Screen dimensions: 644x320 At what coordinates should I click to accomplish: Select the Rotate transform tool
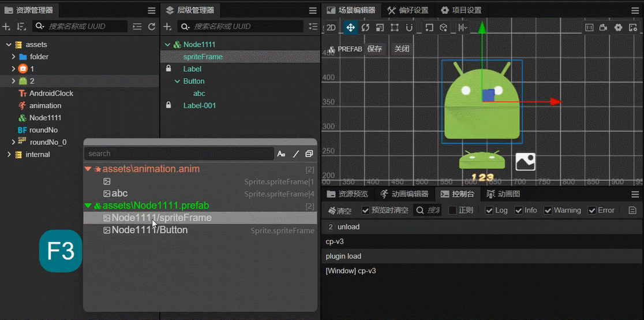pos(365,28)
